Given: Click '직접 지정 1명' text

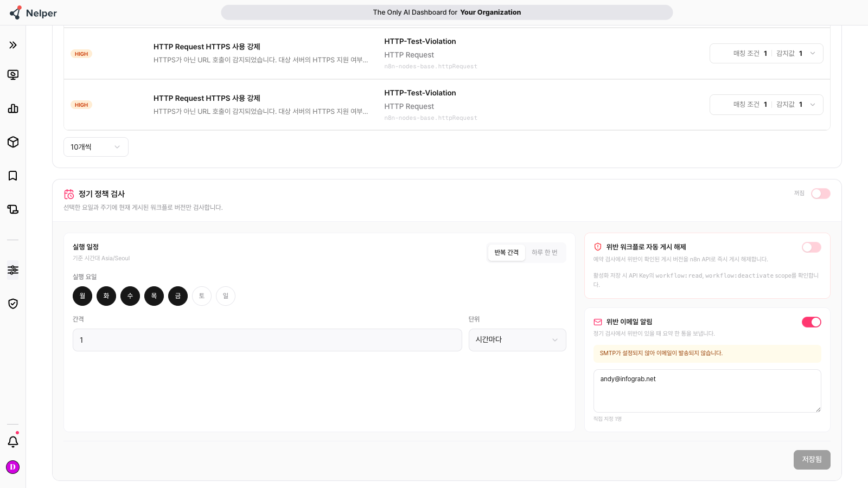Looking at the screenshot, I should click(x=608, y=419).
